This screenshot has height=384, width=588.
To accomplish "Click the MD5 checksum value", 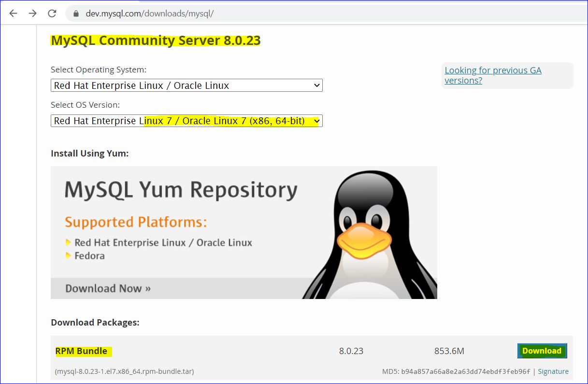I will (x=465, y=371).
